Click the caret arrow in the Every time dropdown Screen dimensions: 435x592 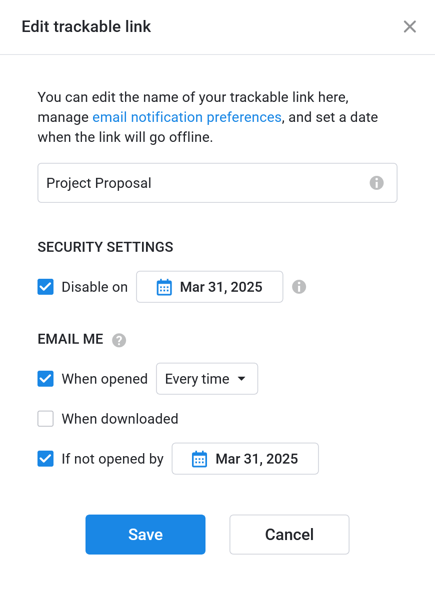click(x=242, y=379)
